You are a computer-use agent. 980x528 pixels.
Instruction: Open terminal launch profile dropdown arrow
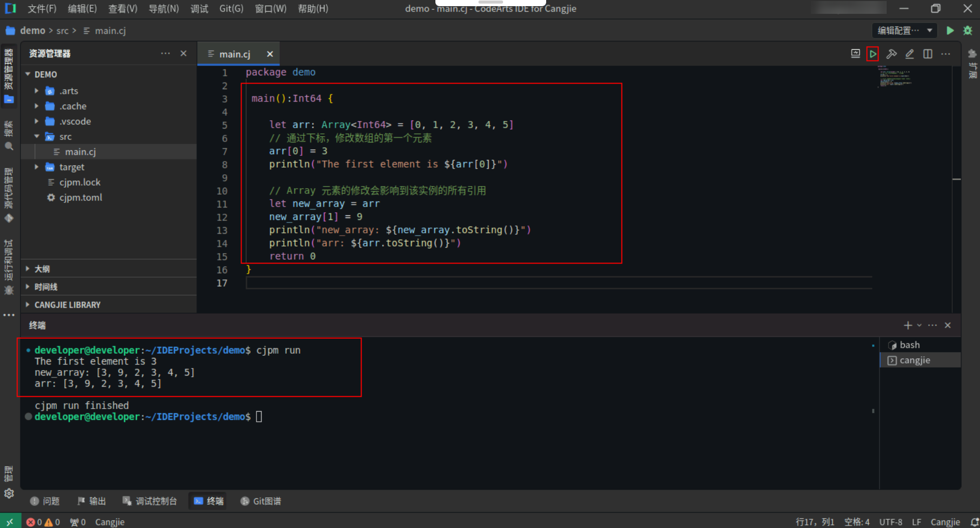point(919,326)
